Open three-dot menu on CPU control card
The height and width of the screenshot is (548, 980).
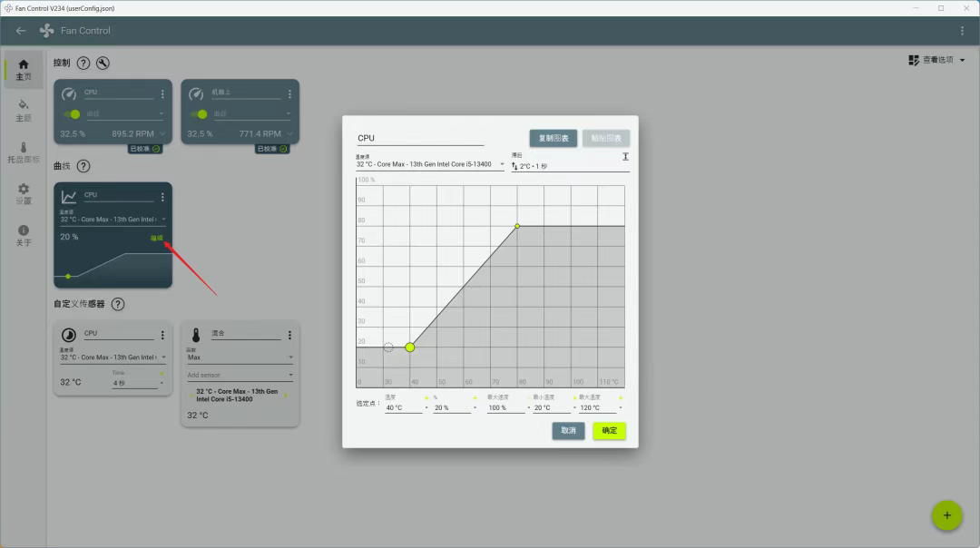click(162, 93)
